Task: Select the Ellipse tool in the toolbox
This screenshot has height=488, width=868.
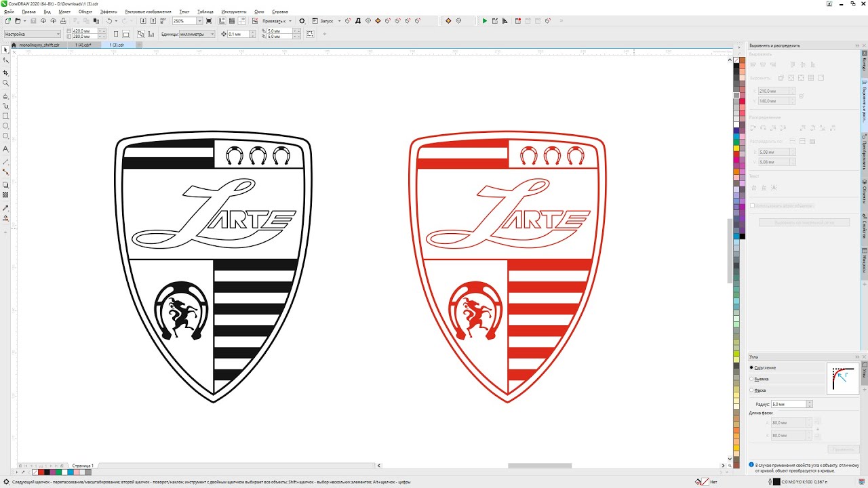Action: pos(6,126)
